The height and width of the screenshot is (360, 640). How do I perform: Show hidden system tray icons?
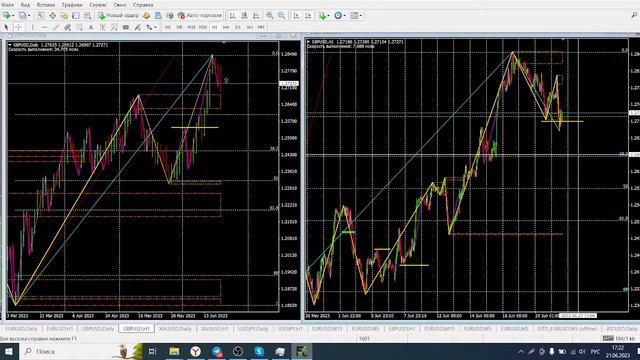521,351
